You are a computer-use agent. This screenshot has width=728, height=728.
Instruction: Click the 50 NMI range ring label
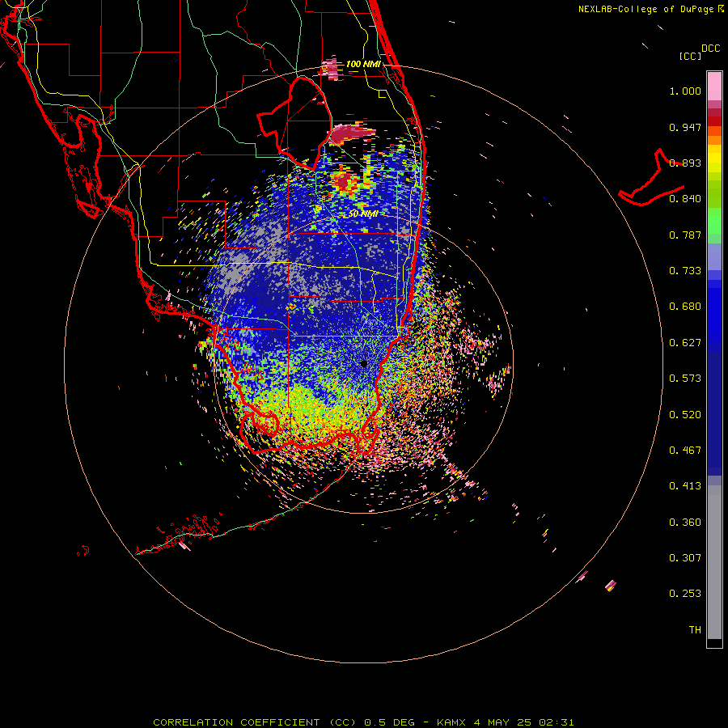[x=363, y=214]
